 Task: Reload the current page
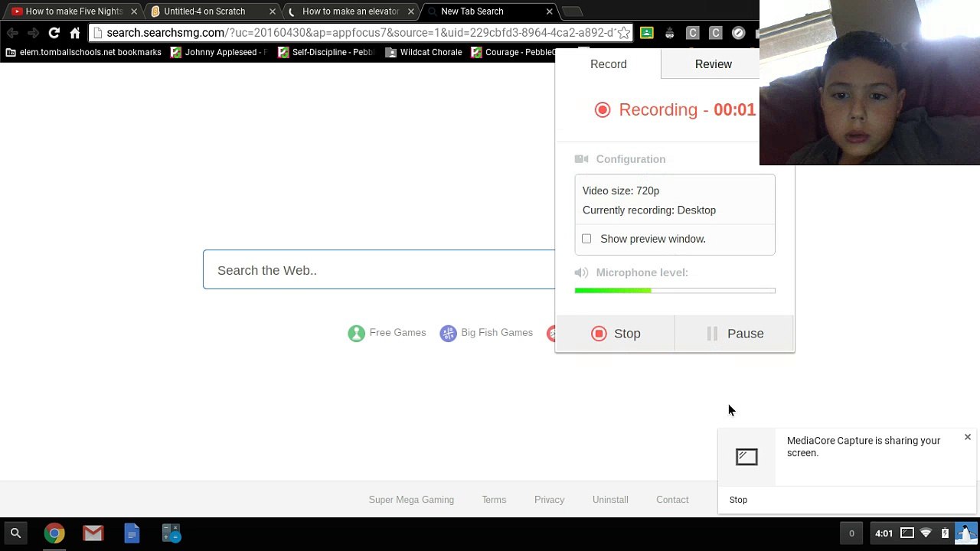pyautogui.click(x=54, y=33)
